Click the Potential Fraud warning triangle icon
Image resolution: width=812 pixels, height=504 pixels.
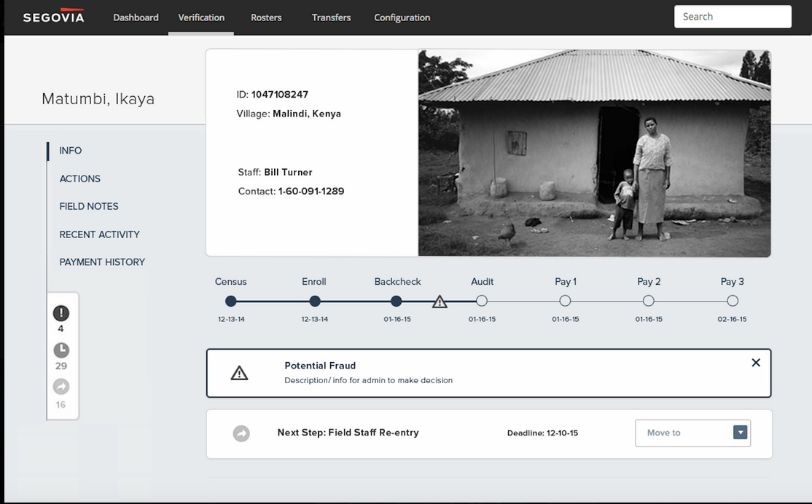239,373
